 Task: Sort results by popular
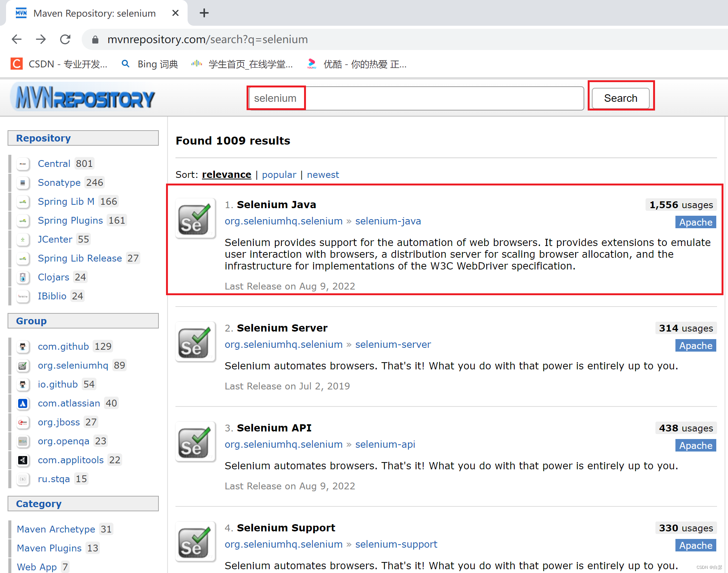(279, 175)
